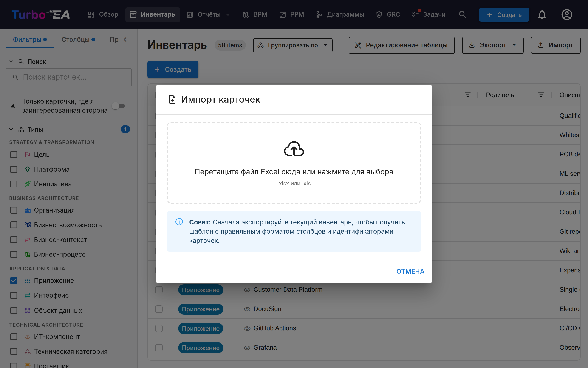Open Диаграммы in navigation
Image resolution: width=588 pixels, height=368 pixels.
tap(340, 14)
